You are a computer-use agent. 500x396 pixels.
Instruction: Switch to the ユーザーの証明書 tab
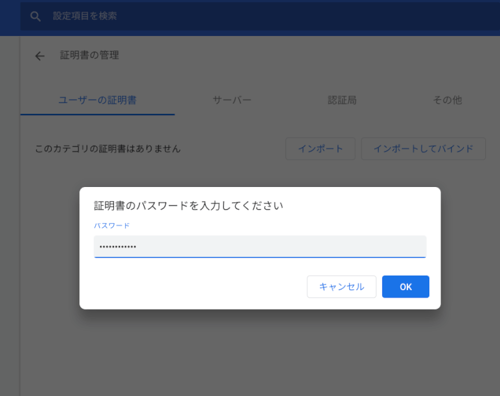[x=97, y=100]
